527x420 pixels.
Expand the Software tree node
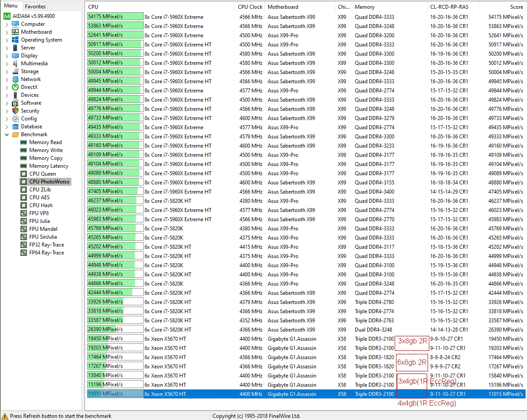pos(7,103)
